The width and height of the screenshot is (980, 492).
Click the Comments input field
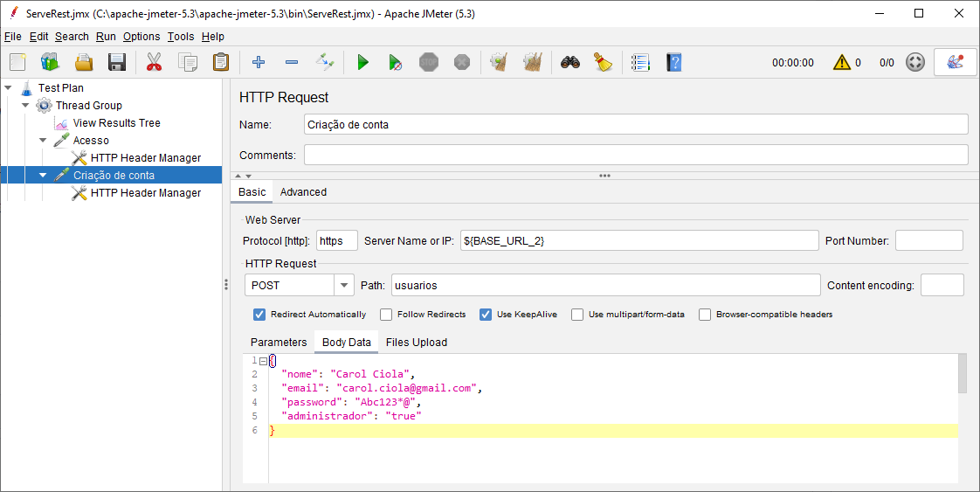pos(636,155)
